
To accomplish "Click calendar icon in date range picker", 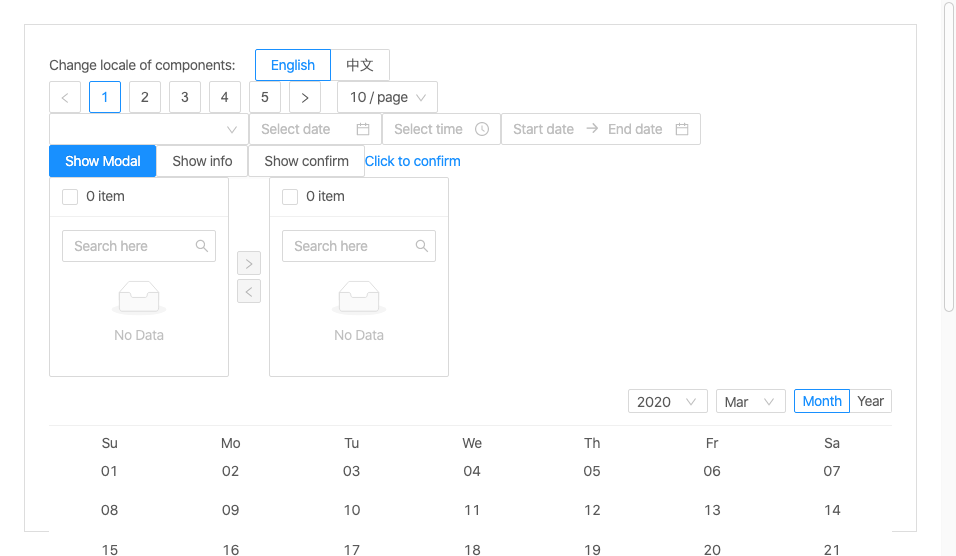I will click(682, 129).
